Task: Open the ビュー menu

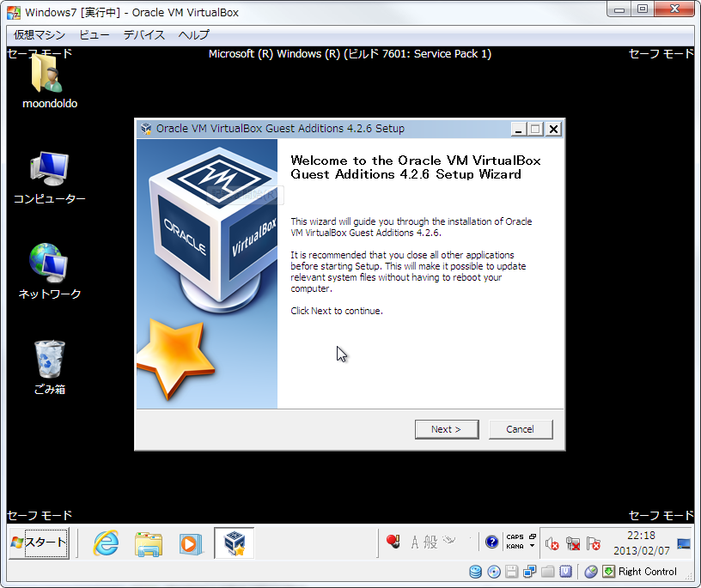Action: pyautogui.click(x=94, y=35)
